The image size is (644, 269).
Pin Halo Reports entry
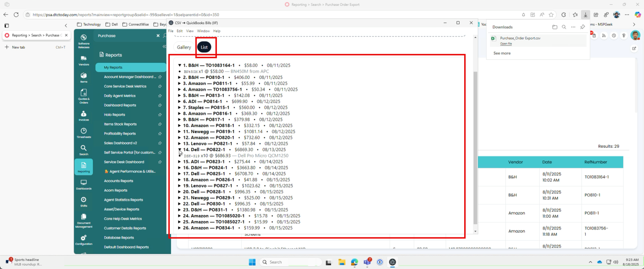(160, 115)
